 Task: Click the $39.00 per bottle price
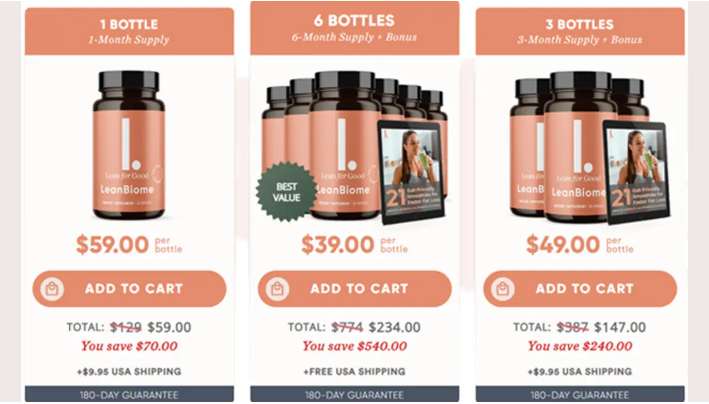point(354,245)
